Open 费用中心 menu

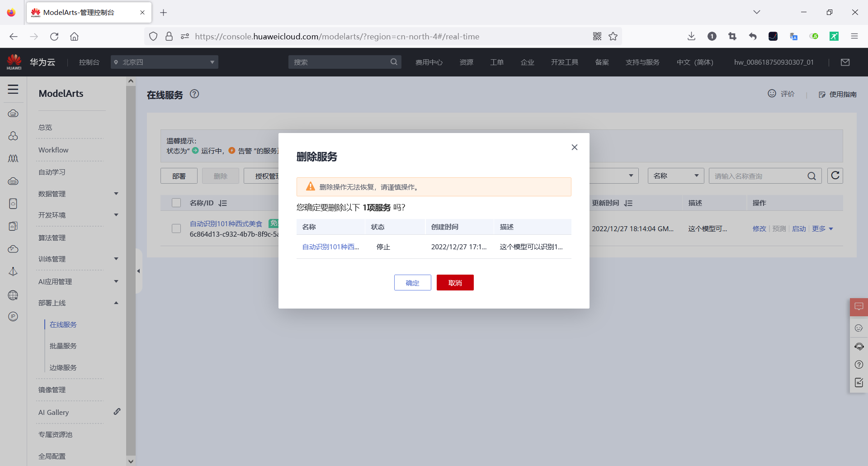tap(429, 62)
